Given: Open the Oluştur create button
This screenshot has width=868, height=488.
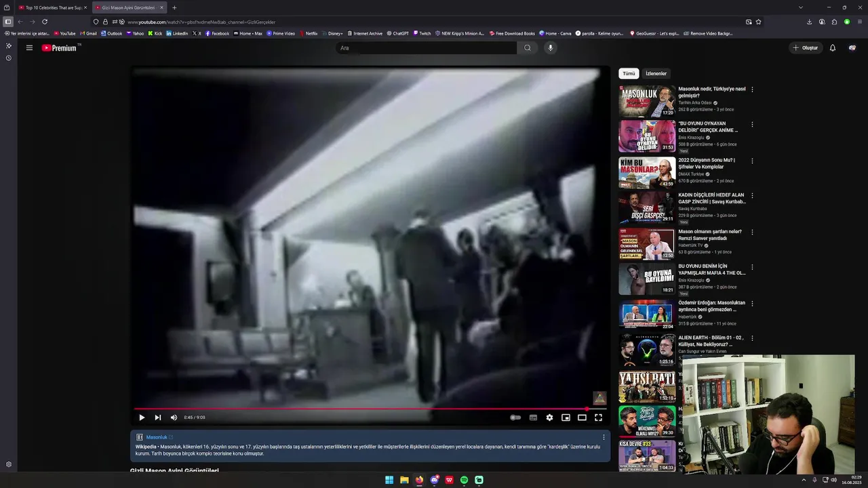Looking at the screenshot, I should coord(806,48).
